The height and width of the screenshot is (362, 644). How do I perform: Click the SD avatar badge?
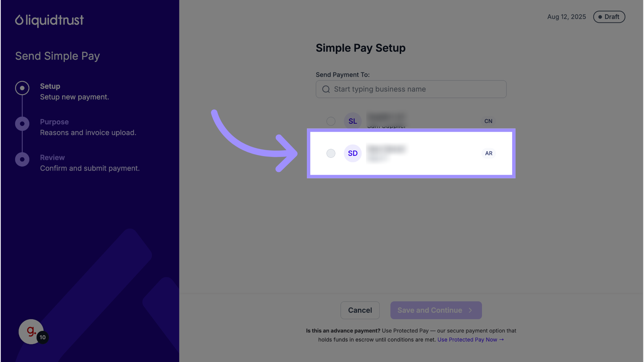pyautogui.click(x=353, y=154)
